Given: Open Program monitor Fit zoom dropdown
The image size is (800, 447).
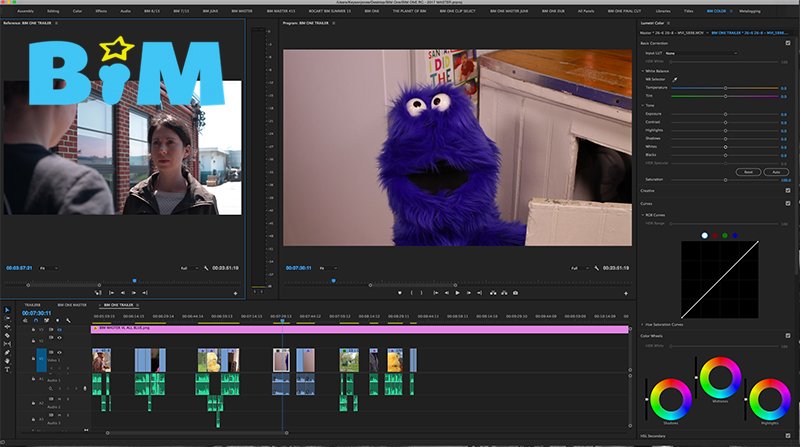Looking at the screenshot, I should click(328, 268).
